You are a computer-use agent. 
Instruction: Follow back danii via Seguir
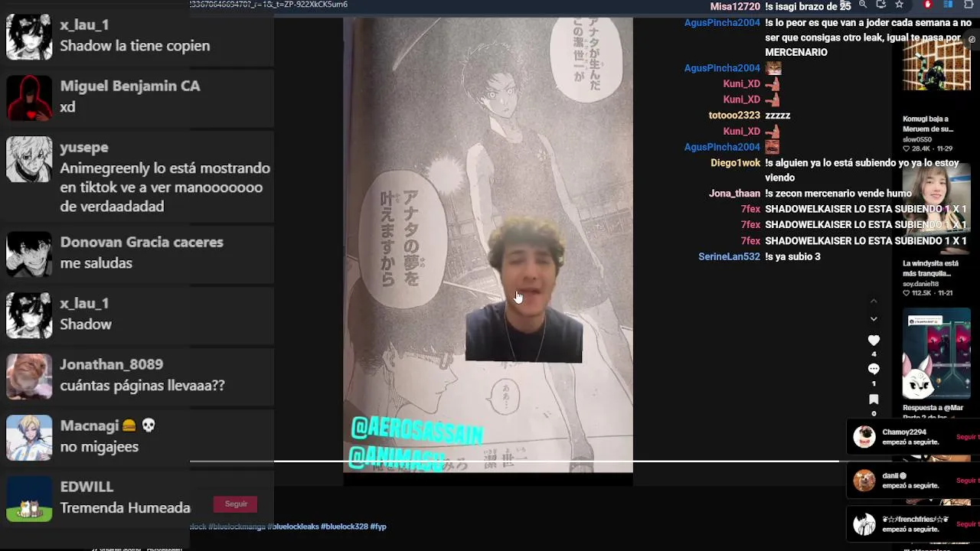coord(968,481)
